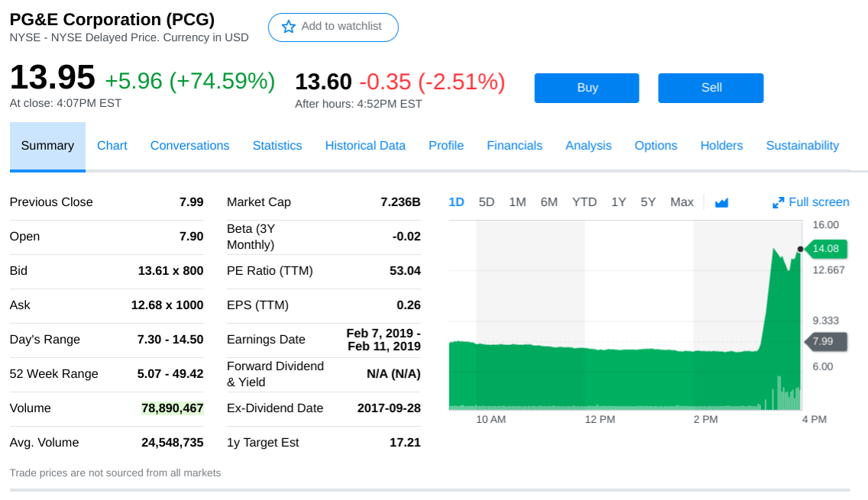The height and width of the screenshot is (500, 868).
Task: Click the green 14.08 price marker
Action: coord(824,249)
